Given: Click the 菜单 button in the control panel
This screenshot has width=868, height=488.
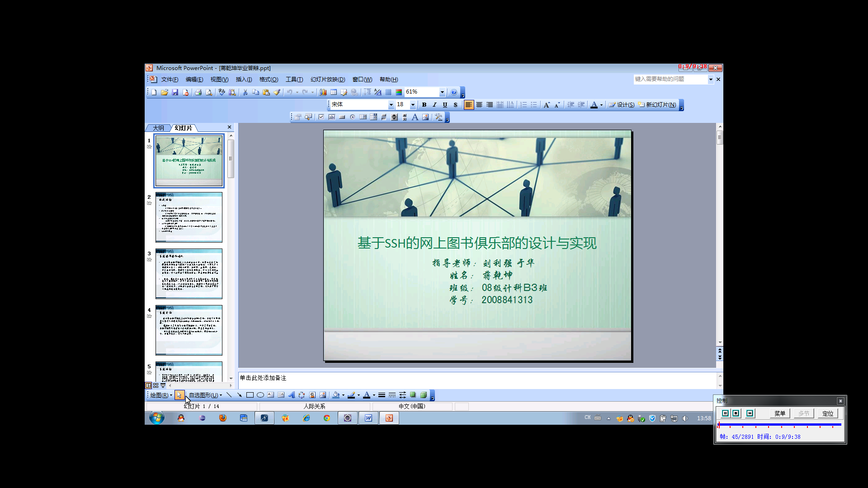Looking at the screenshot, I should (x=780, y=413).
